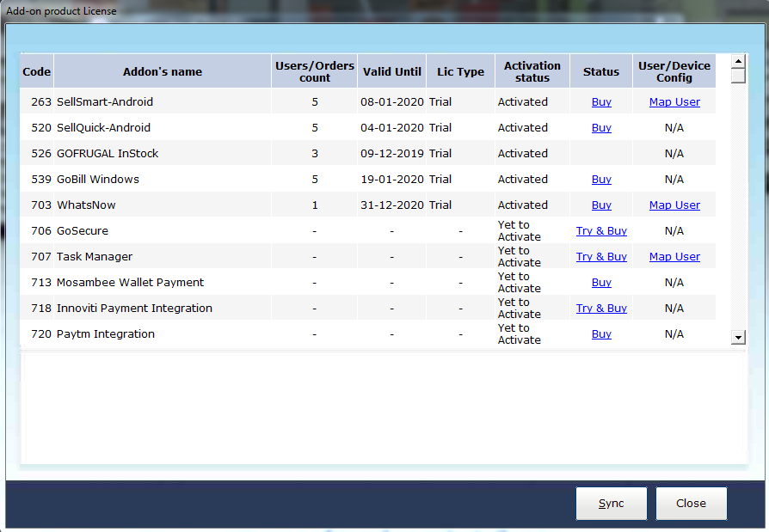The image size is (769, 532).
Task: Select the Task Manager addon name
Action: click(95, 257)
